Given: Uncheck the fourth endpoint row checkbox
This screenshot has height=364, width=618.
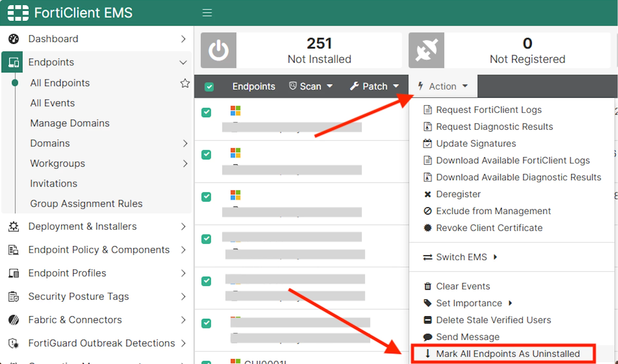Looking at the screenshot, I should click(x=206, y=239).
